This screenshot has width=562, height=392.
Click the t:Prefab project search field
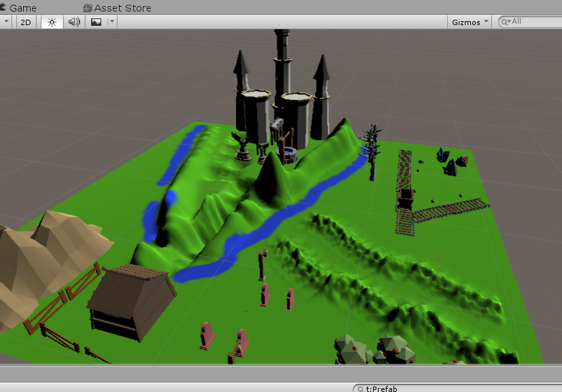[x=458, y=389]
